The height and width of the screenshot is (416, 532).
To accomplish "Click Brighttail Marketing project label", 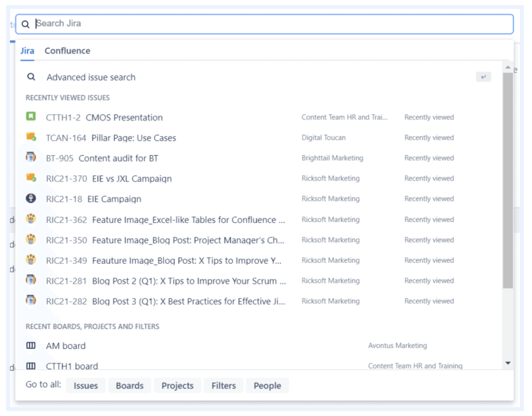I will [332, 158].
